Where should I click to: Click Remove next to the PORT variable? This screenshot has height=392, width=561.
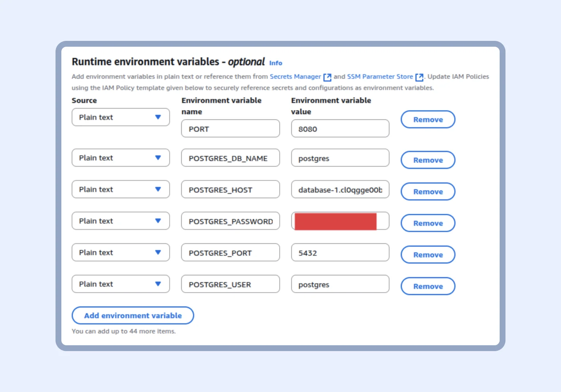(428, 119)
